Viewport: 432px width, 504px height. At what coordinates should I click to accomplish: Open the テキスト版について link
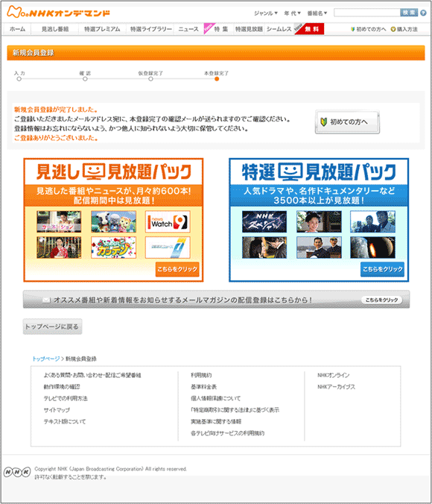tap(65, 421)
